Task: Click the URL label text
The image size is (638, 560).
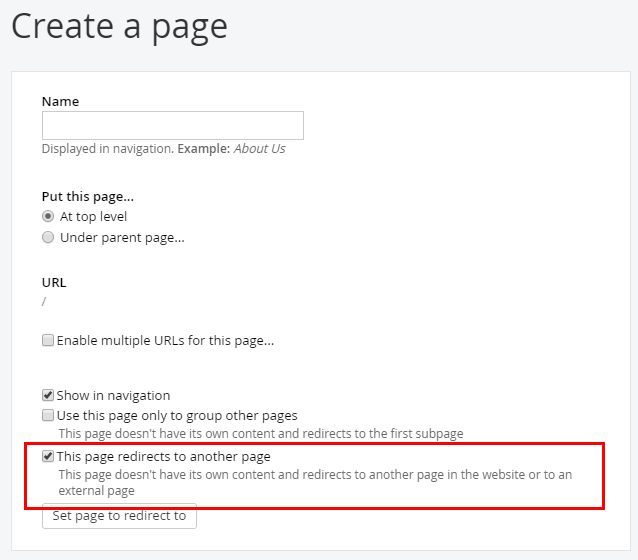Action: pyautogui.click(x=54, y=282)
